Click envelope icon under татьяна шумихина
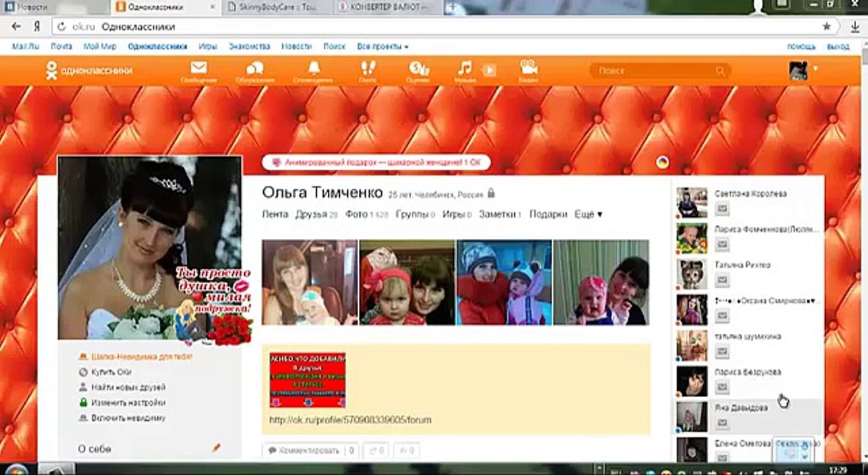 pyautogui.click(x=722, y=352)
